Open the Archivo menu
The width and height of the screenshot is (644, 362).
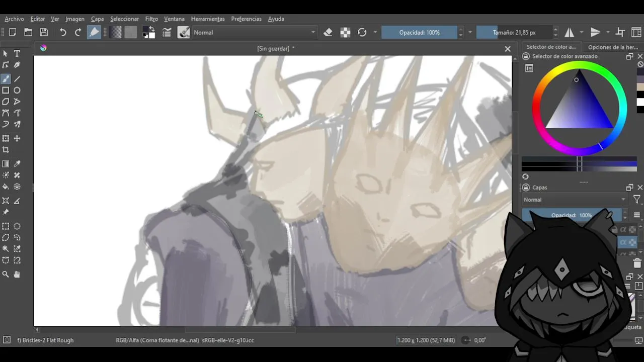click(14, 19)
